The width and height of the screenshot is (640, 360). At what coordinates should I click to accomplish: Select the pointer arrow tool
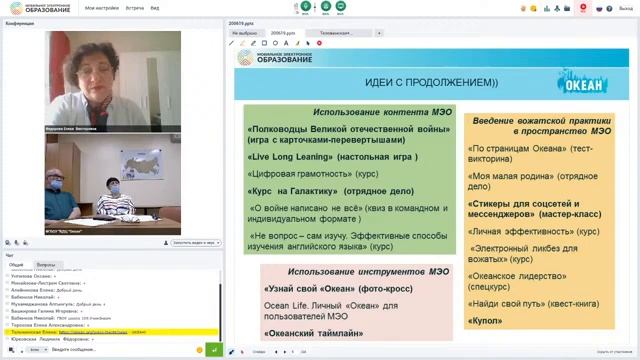click(308, 43)
